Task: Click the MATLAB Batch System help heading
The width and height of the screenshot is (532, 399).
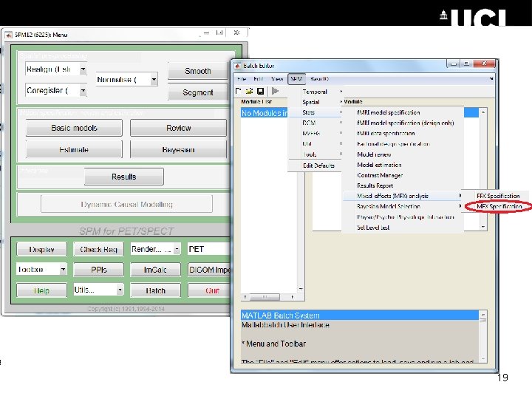Action: click(x=360, y=316)
